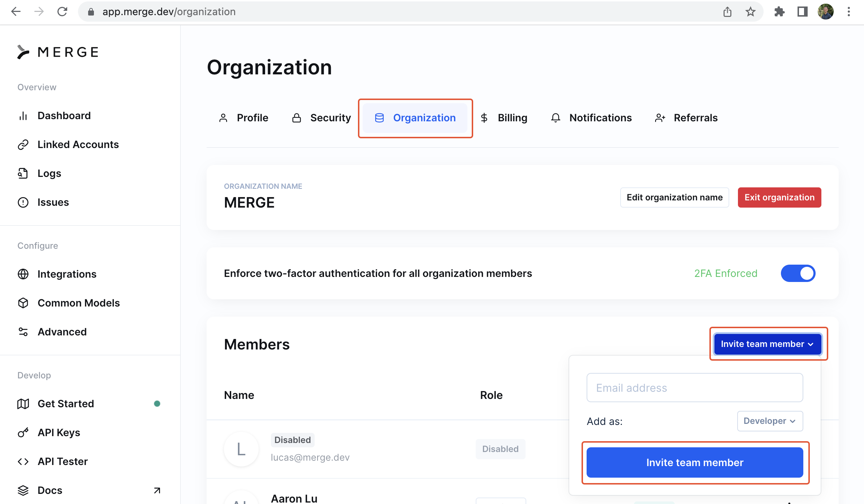This screenshot has width=864, height=504.
Task: Submit the blue Invite team member button
Action: tap(695, 462)
